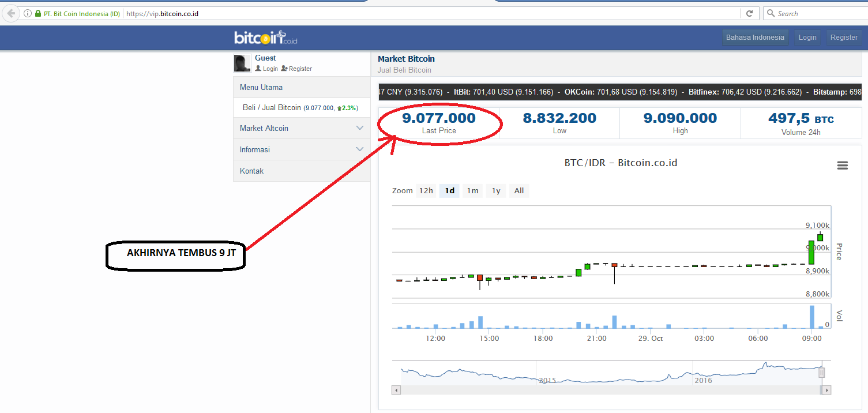Image resolution: width=868 pixels, height=413 pixels.
Task: Set chart zoom to 12h
Action: tap(426, 191)
